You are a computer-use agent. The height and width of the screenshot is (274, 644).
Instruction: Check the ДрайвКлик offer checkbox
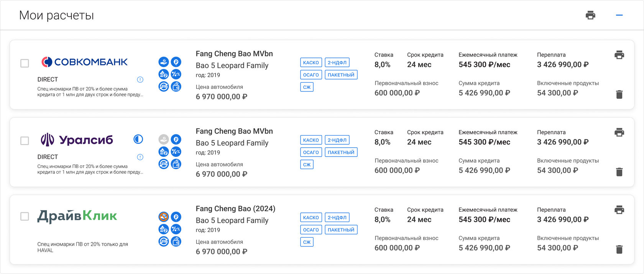(x=25, y=216)
